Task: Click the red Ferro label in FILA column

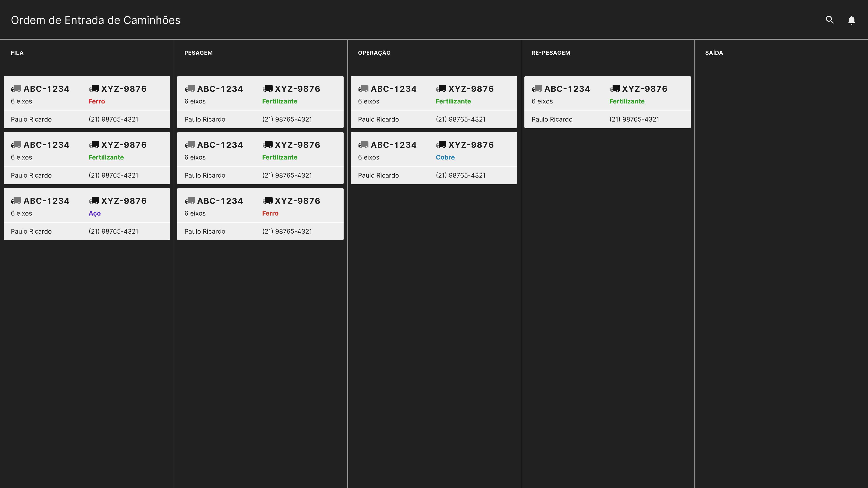Action: [x=97, y=101]
